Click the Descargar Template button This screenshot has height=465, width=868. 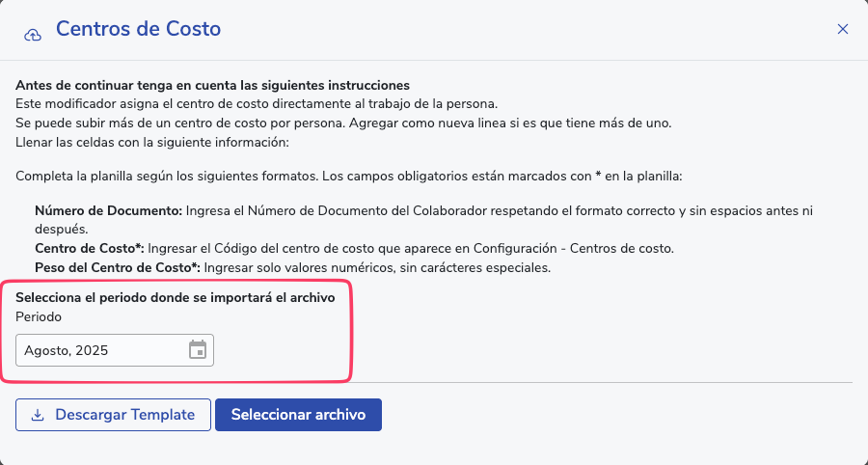(113, 415)
